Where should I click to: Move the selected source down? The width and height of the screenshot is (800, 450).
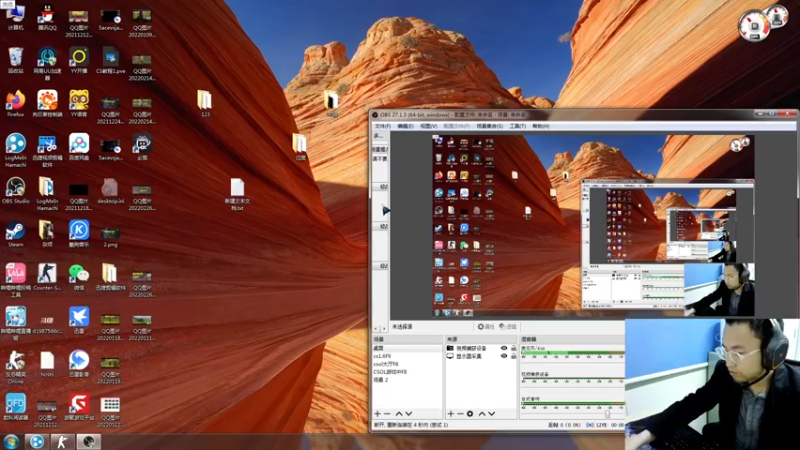491,414
